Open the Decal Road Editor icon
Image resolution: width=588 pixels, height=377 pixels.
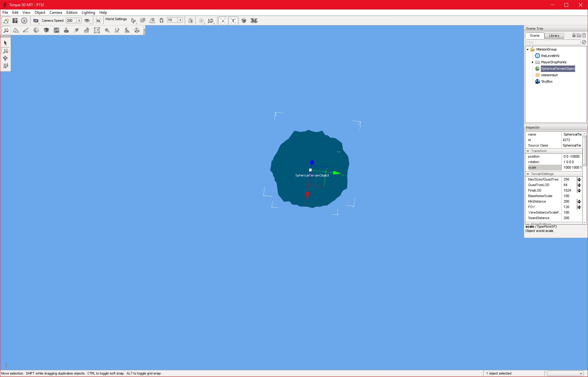(127, 30)
